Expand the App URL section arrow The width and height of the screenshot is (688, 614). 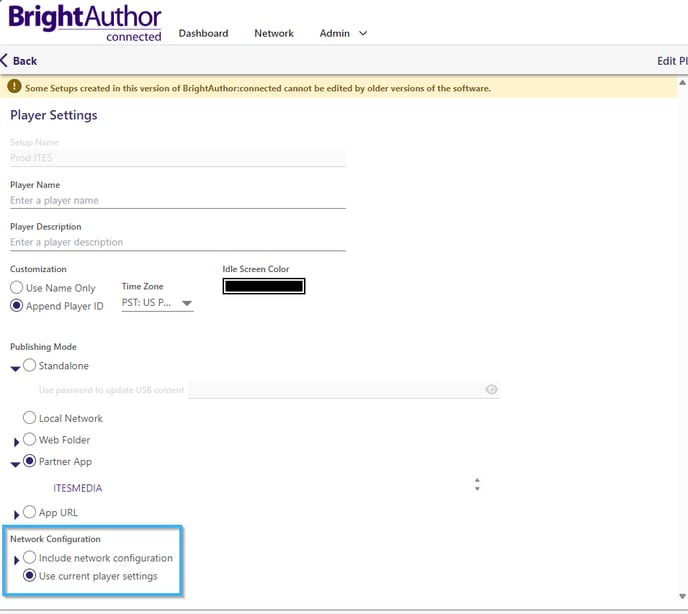(x=16, y=515)
